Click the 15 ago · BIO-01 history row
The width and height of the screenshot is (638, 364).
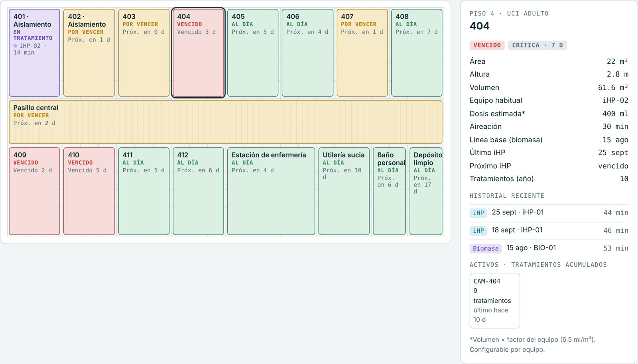pos(549,248)
